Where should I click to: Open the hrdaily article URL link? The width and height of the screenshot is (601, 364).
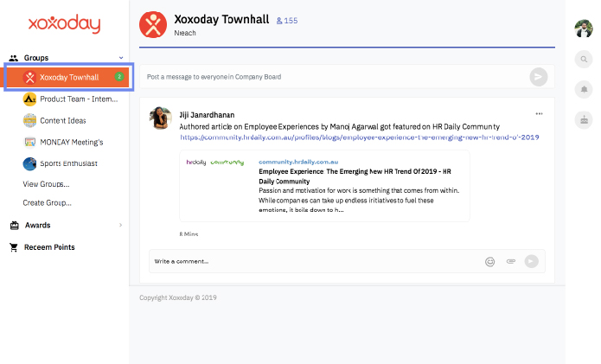pyautogui.click(x=360, y=137)
